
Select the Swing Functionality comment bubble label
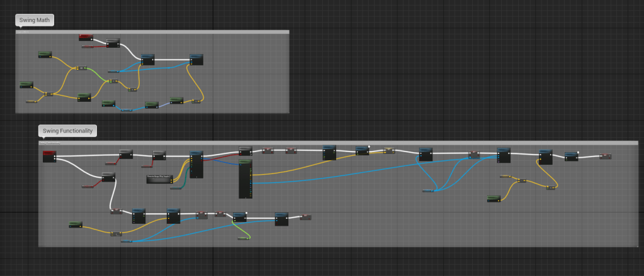tap(67, 131)
